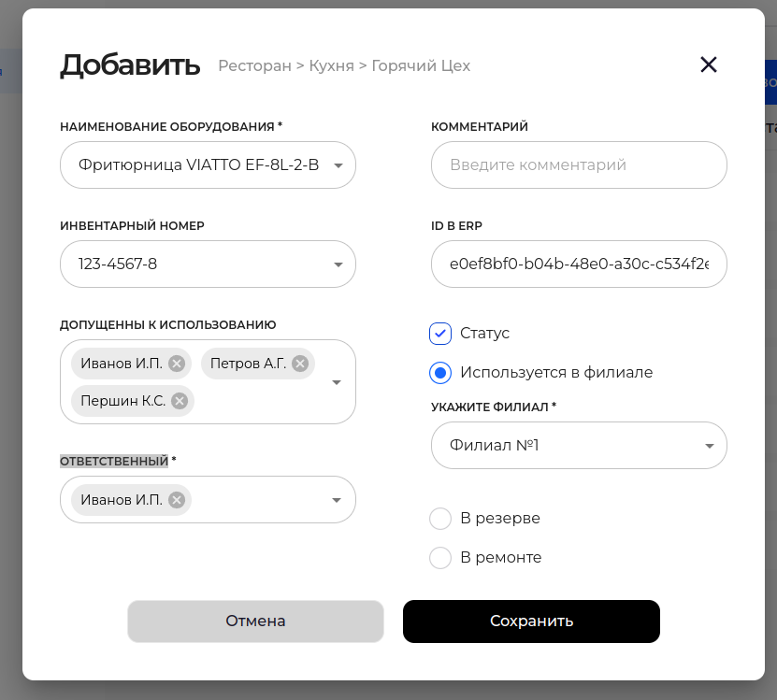This screenshot has width=777, height=700.
Task: Select Используется в филиале radio option
Action: pos(440,373)
